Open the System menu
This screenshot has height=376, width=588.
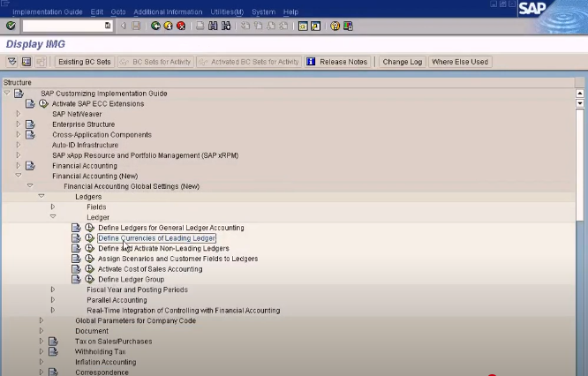(x=263, y=12)
